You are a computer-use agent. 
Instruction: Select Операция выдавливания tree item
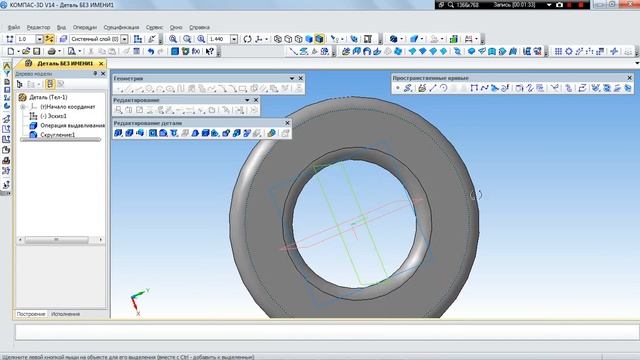coord(73,126)
